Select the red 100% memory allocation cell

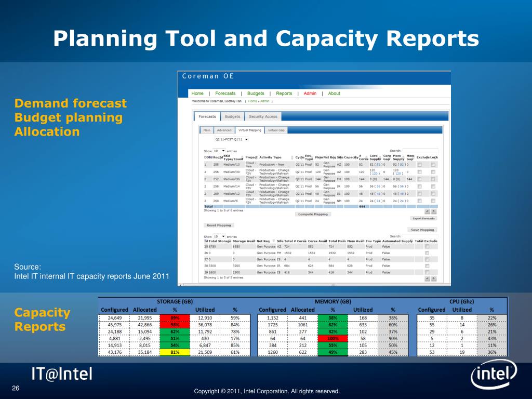333,339
